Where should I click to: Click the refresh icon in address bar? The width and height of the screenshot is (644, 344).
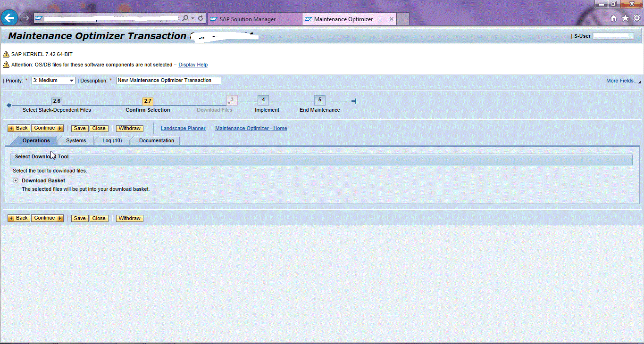point(201,18)
